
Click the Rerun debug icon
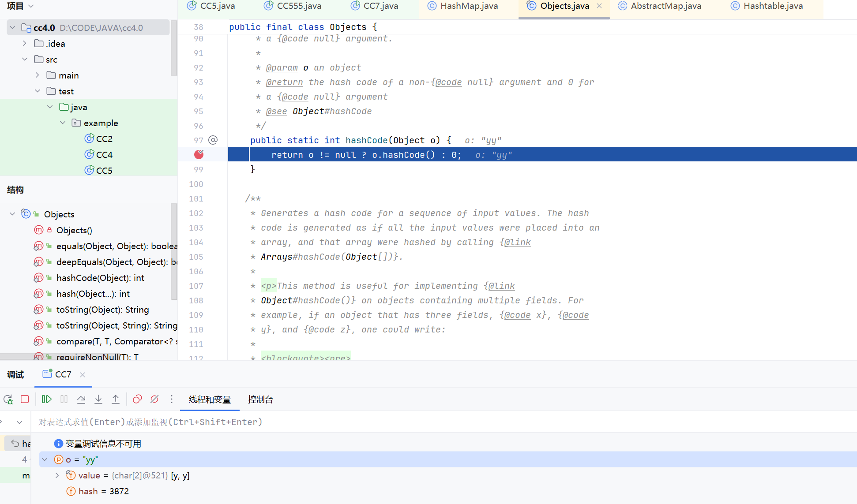tap(8, 399)
